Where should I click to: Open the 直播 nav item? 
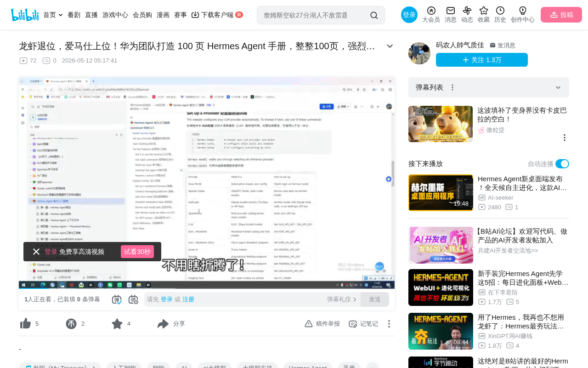click(91, 15)
